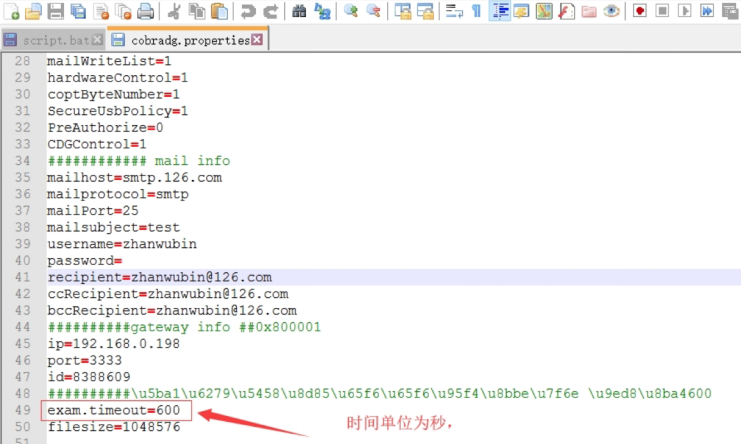The width and height of the screenshot is (742, 444).
Task: Play back the recorded macro
Action: (x=684, y=12)
